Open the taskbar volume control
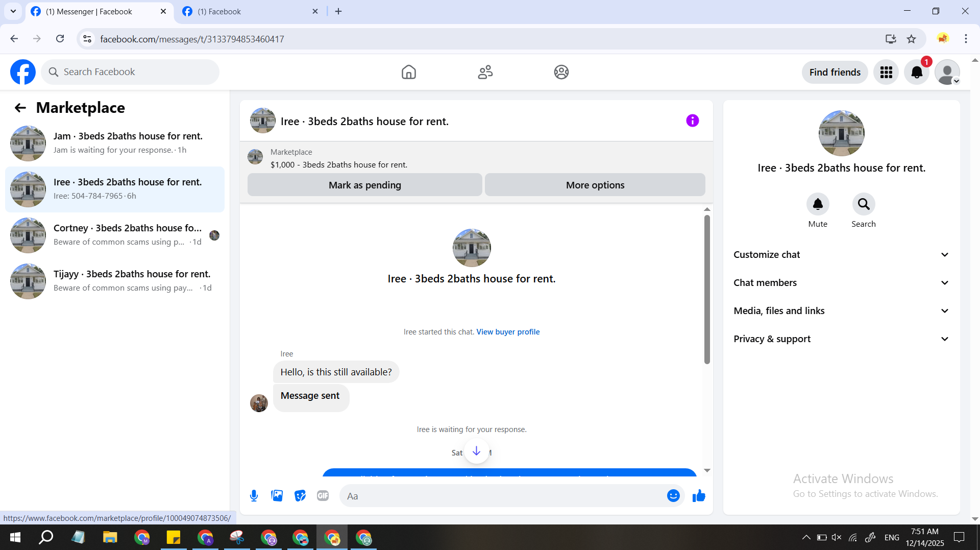980x550 pixels. (837, 537)
